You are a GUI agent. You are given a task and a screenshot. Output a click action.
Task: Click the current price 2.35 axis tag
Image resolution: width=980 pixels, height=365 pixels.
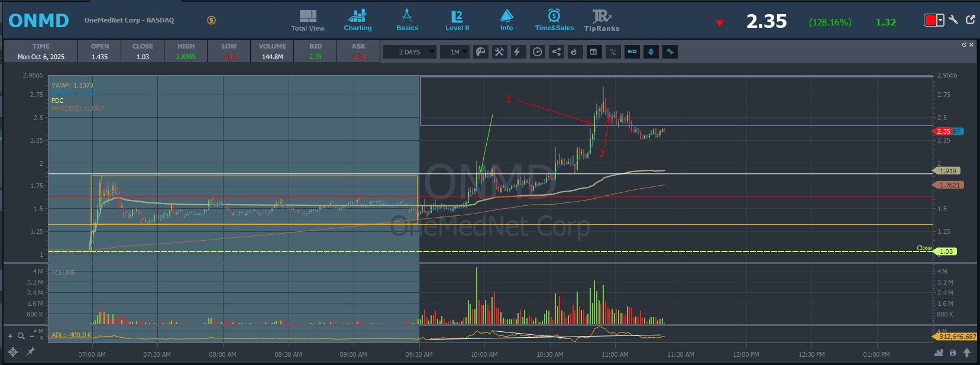click(x=943, y=131)
